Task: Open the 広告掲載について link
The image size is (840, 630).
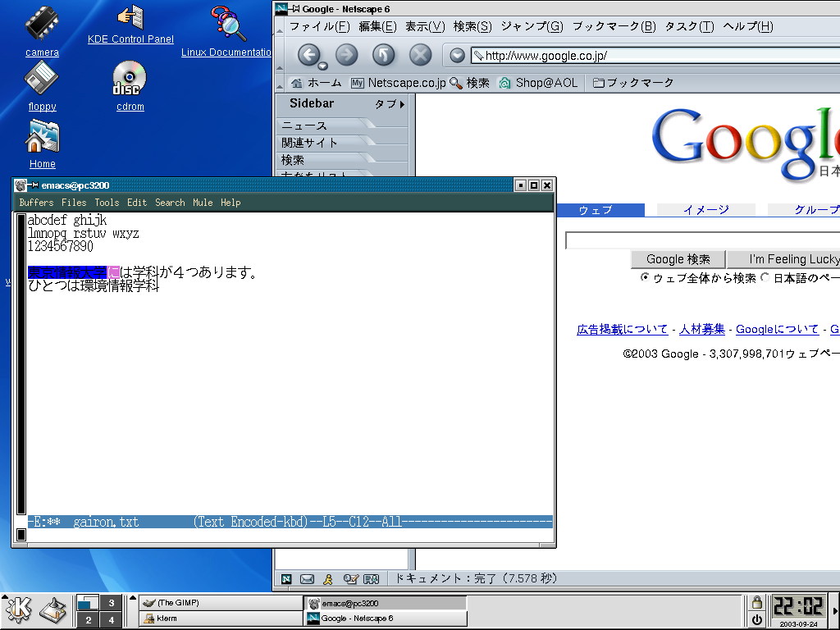Action: (x=622, y=330)
